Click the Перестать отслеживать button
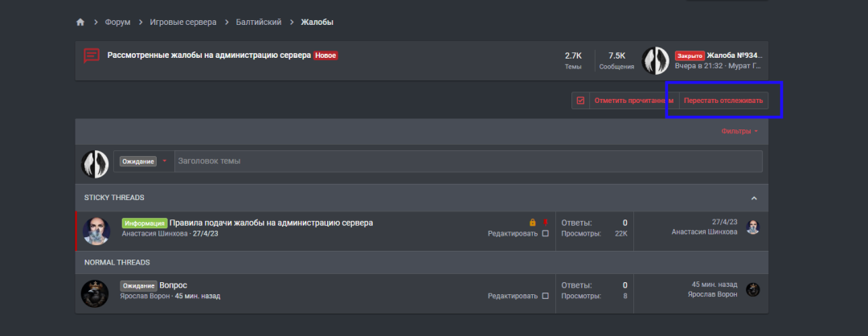Screen dimensions: 868x336 723,100
